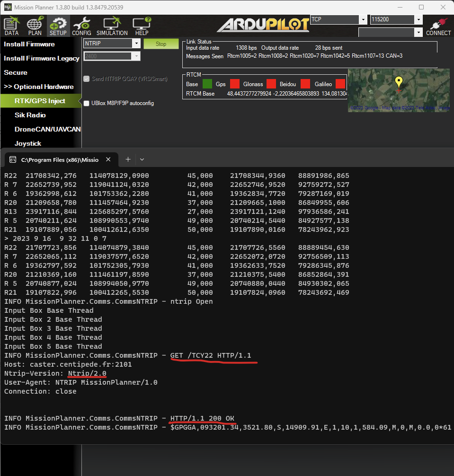
Task: Open Install Firmware page
Action: coord(29,44)
